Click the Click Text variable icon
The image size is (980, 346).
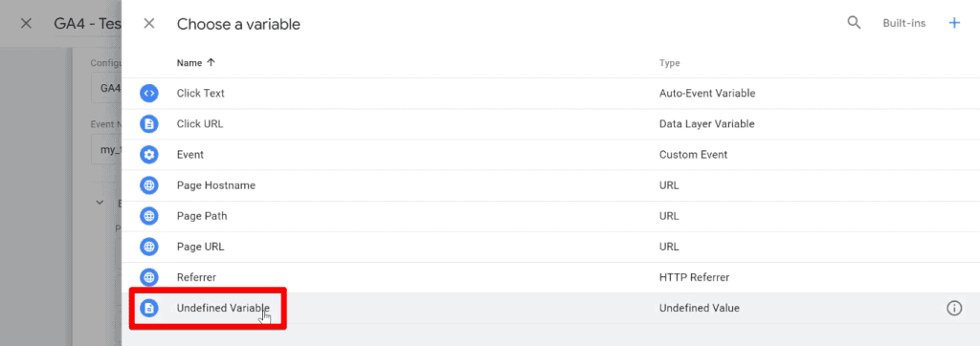[x=148, y=93]
